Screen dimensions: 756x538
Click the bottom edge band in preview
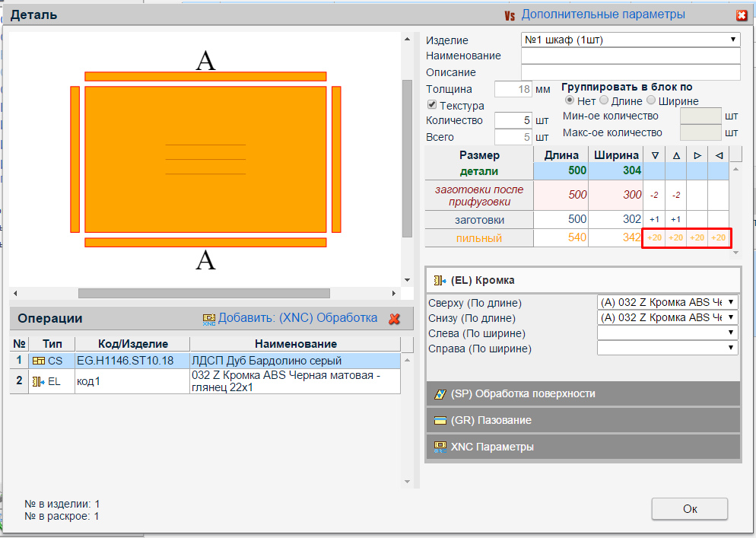point(205,243)
